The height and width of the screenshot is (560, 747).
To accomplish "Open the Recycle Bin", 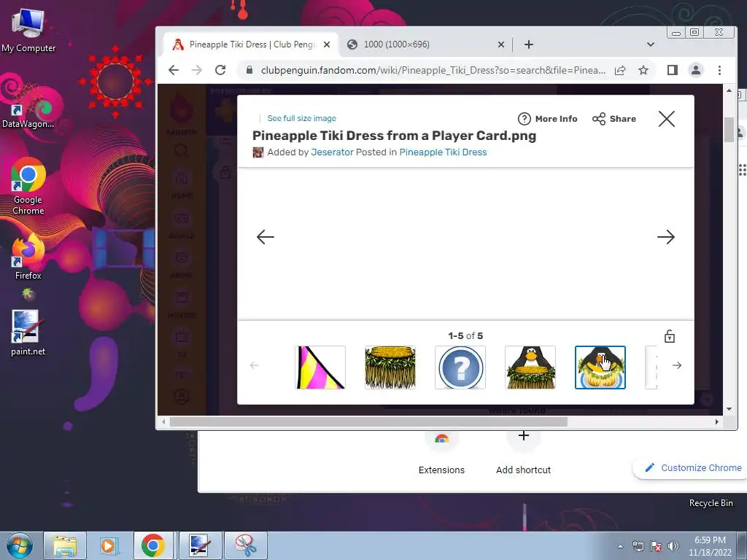I will [x=711, y=503].
